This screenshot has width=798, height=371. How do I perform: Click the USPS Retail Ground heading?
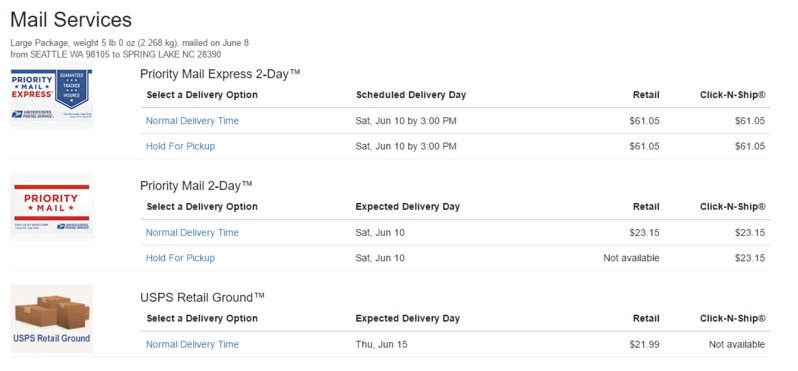pos(202,298)
